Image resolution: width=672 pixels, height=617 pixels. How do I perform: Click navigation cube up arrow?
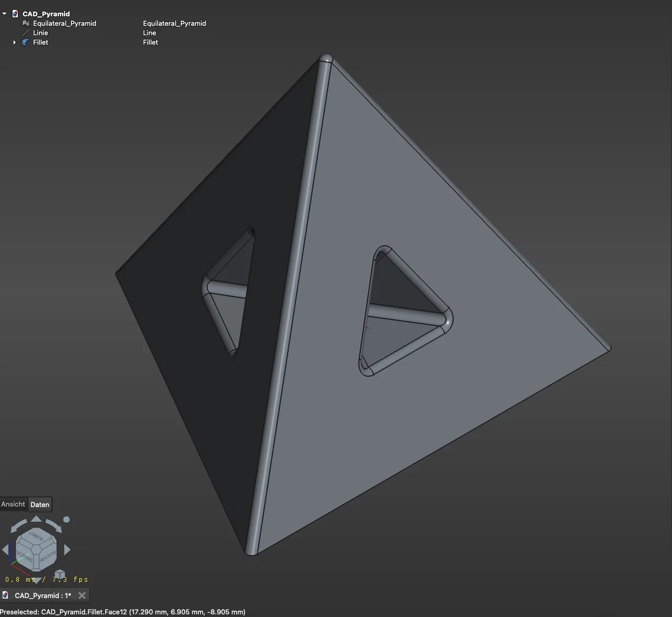(x=36, y=519)
